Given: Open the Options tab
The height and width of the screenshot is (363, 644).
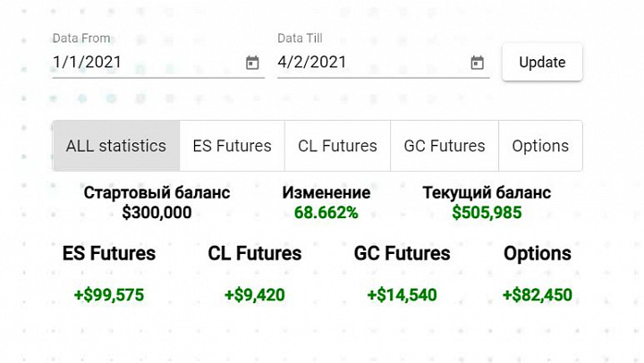Looking at the screenshot, I should click(x=540, y=146).
